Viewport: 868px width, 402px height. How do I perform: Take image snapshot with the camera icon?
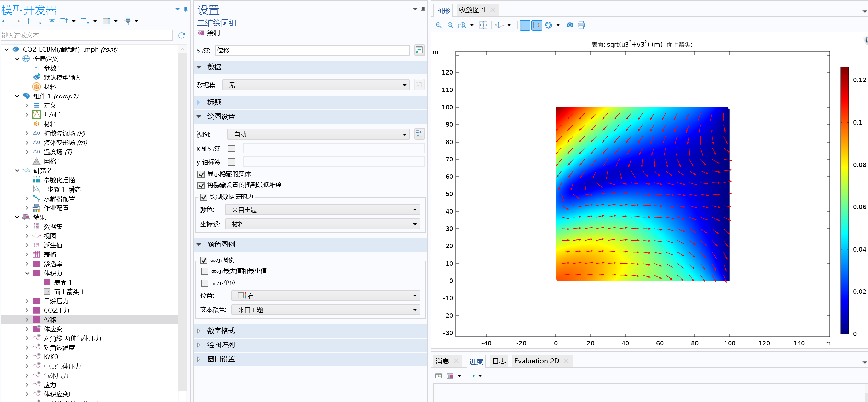tap(569, 25)
